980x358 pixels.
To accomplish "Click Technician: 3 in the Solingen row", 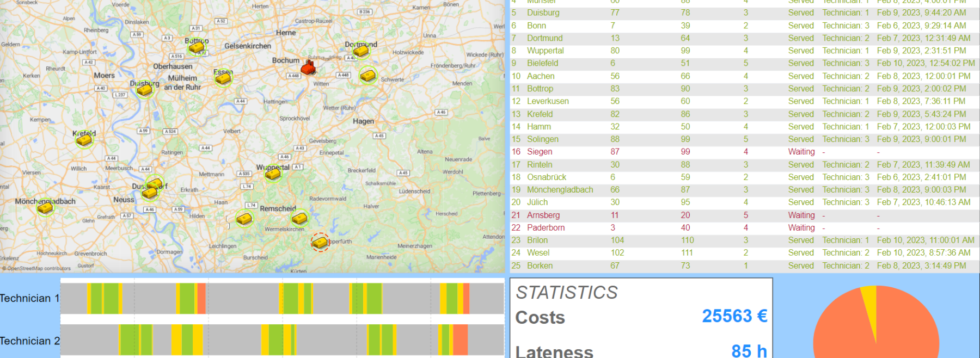I will [x=846, y=139].
